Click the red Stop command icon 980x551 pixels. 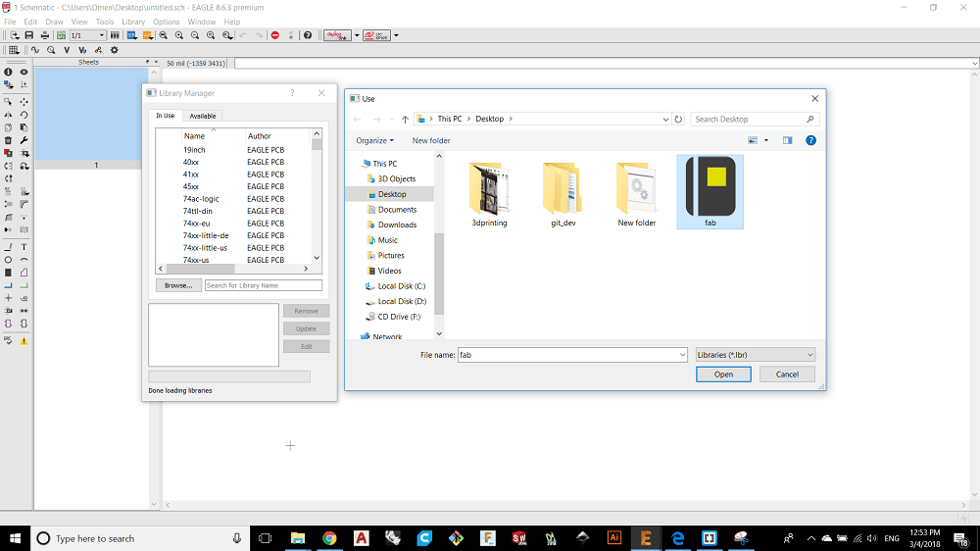point(275,35)
